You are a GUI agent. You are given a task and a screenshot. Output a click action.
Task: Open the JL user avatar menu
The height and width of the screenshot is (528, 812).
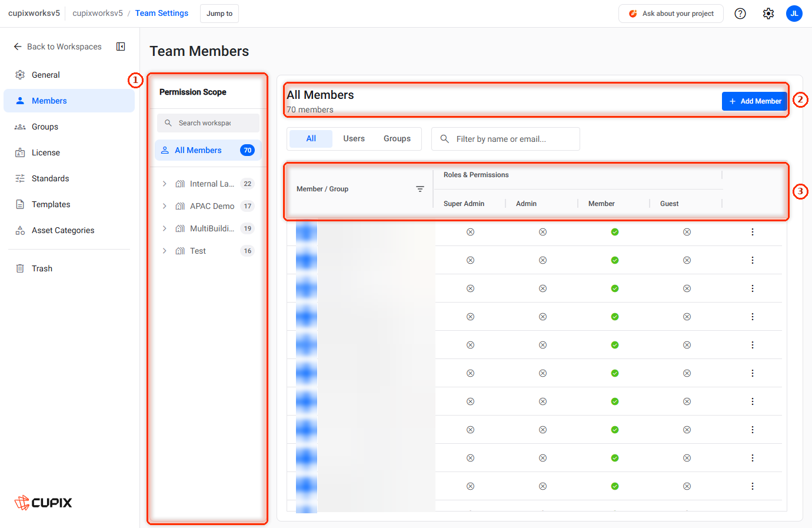[794, 14]
